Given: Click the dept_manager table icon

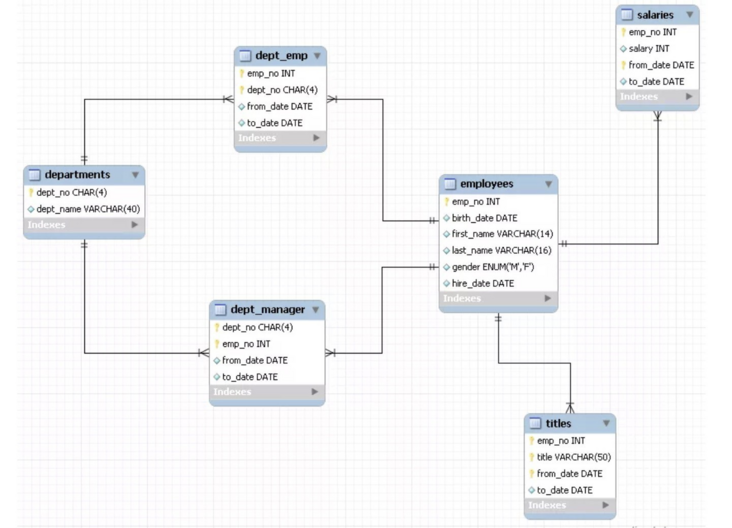Looking at the screenshot, I should point(220,310).
